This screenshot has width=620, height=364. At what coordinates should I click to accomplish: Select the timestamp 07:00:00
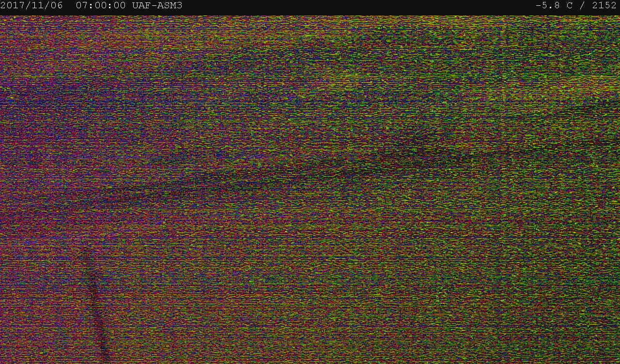(x=101, y=6)
